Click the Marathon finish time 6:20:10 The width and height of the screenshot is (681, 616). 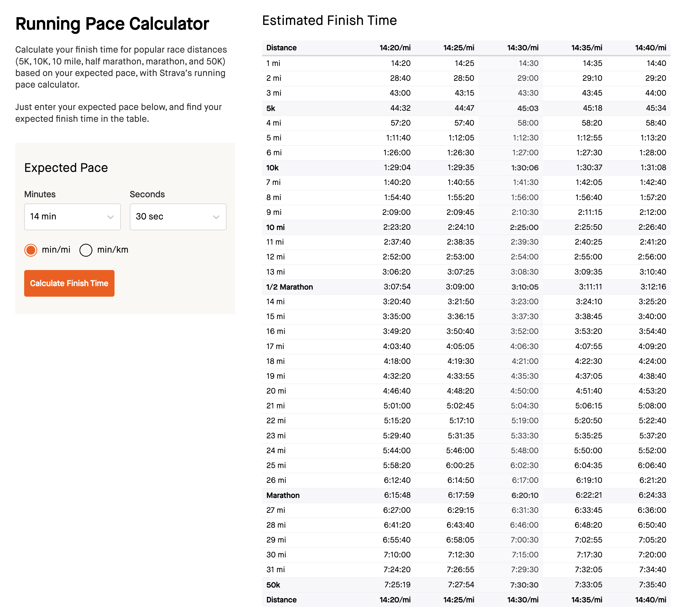click(525, 495)
